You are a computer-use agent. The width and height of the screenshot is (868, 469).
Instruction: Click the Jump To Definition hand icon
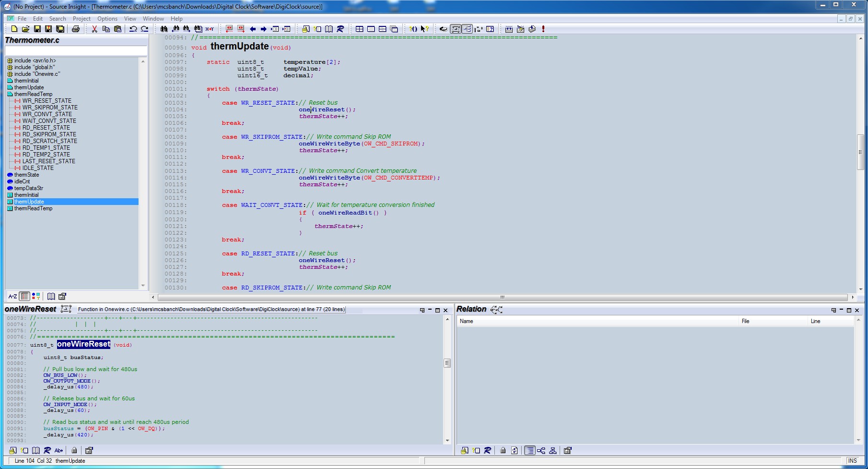click(305, 29)
